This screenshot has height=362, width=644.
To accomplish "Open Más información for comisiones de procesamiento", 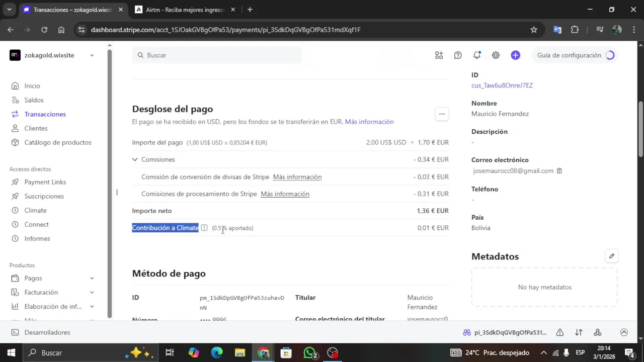I will [x=285, y=194].
